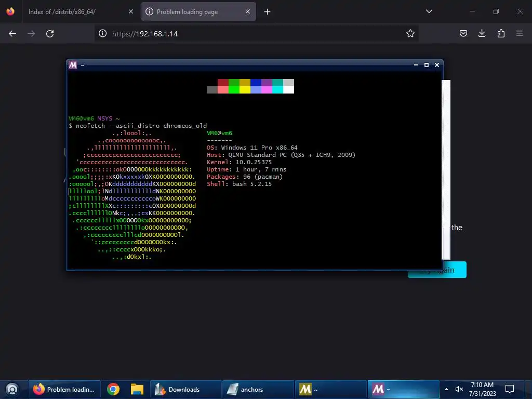The width and height of the screenshot is (532, 399).
Task: Restore down the Firefox browser window
Action: (x=496, y=11)
